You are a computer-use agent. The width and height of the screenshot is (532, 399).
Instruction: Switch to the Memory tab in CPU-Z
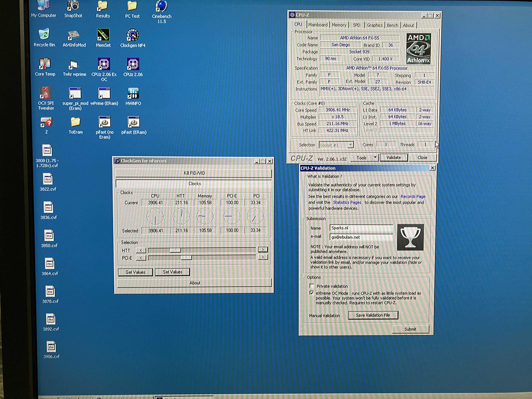[339, 25]
